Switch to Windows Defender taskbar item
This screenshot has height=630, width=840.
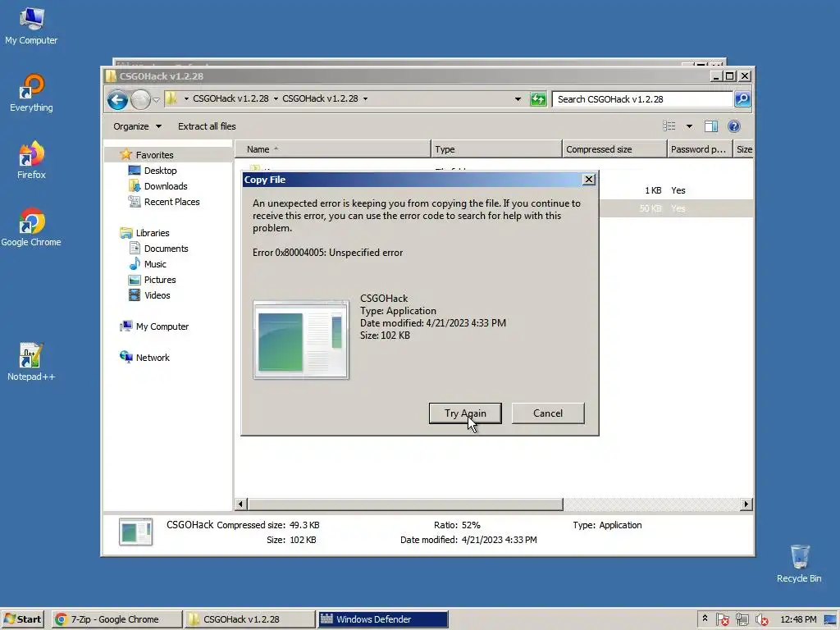pyautogui.click(x=382, y=619)
